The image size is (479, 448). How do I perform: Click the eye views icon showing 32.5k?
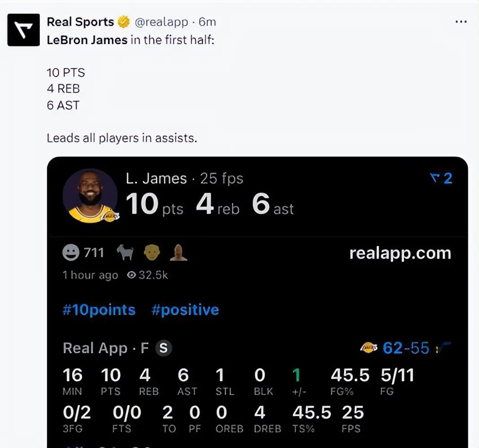point(131,275)
